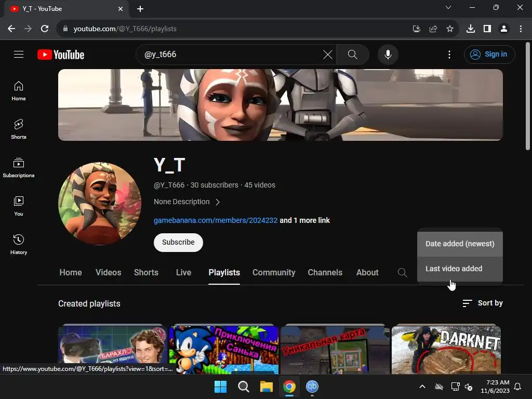Image resolution: width=532 pixels, height=399 pixels.
Task: Open a new browser tab
Action: (x=140, y=9)
